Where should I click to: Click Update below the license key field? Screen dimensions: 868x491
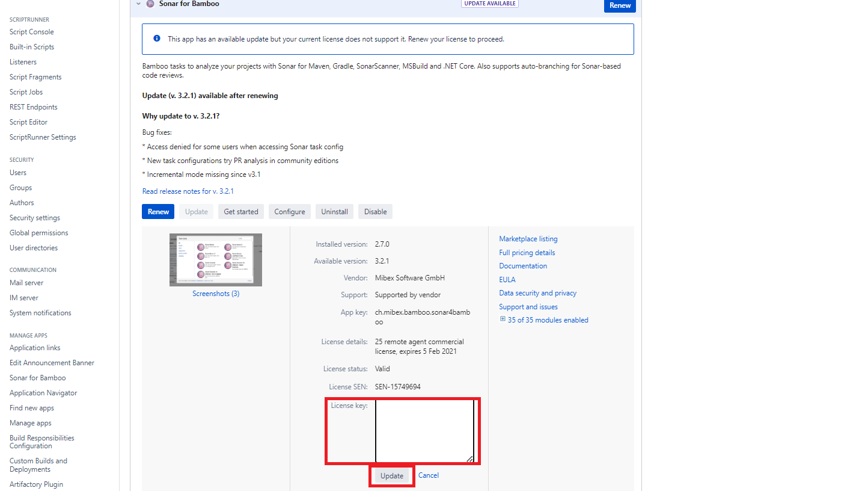tap(392, 476)
